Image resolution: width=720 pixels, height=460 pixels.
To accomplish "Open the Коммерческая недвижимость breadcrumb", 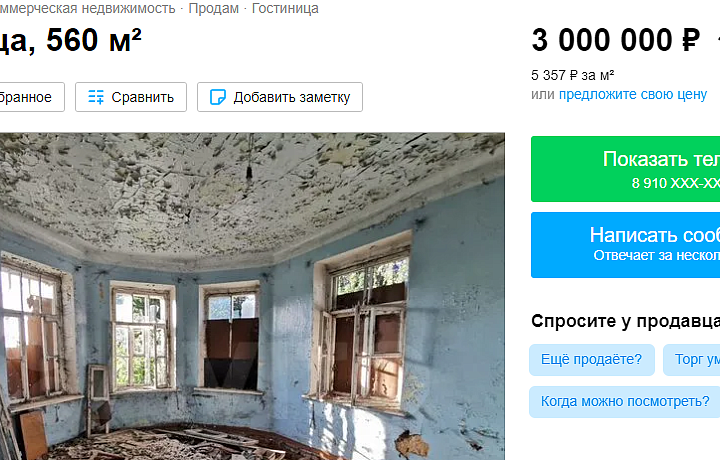I will click(x=87, y=8).
